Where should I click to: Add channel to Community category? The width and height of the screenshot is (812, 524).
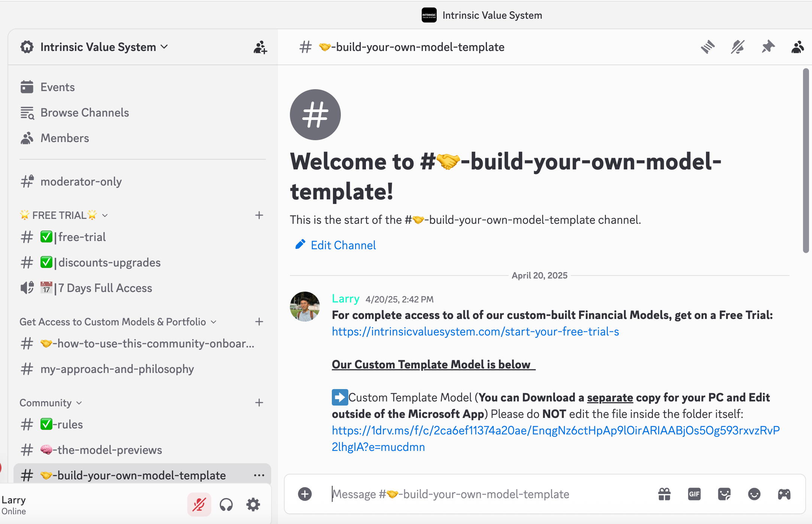click(x=259, y=403)
